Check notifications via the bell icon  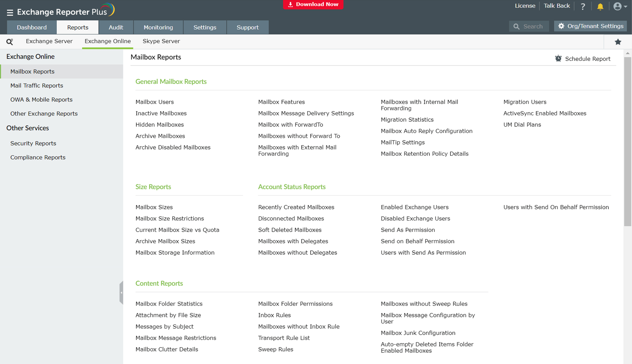pyautogui.click(x=600, y=6)
